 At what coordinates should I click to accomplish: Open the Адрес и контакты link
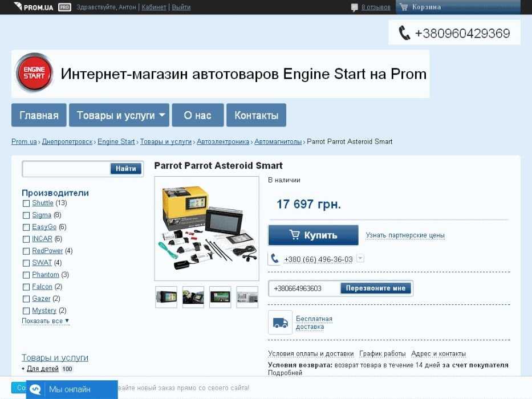(438, 353)
